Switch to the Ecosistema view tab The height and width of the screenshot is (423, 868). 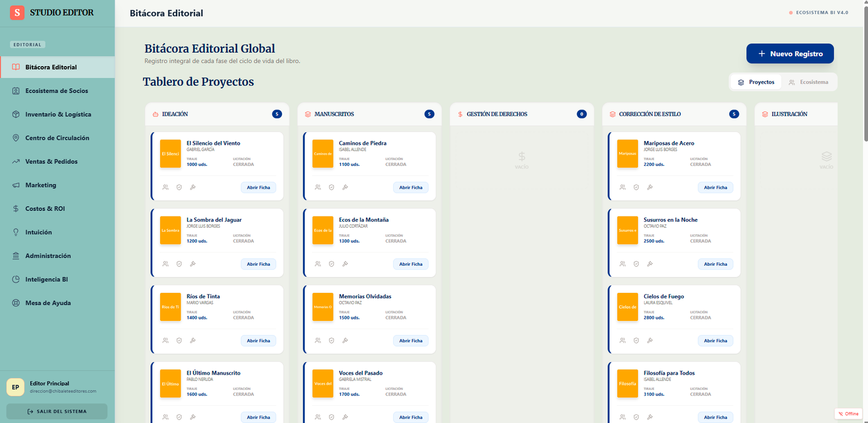[808, 82]
